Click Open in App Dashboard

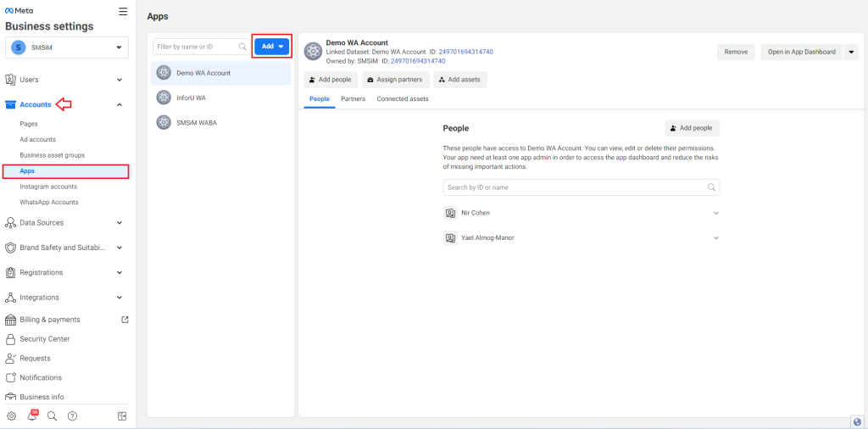(802, 52)
